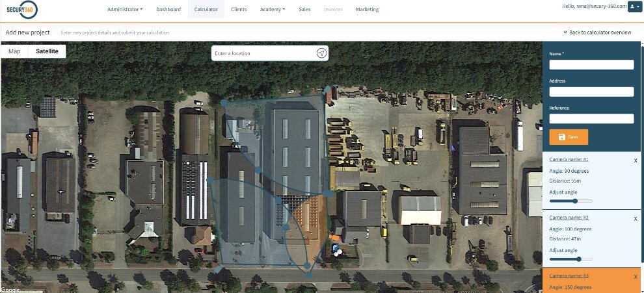Adjust angle slider for Camera #2
The width and height of the screenshot is (644, 293).
click(x=571, y=259)
